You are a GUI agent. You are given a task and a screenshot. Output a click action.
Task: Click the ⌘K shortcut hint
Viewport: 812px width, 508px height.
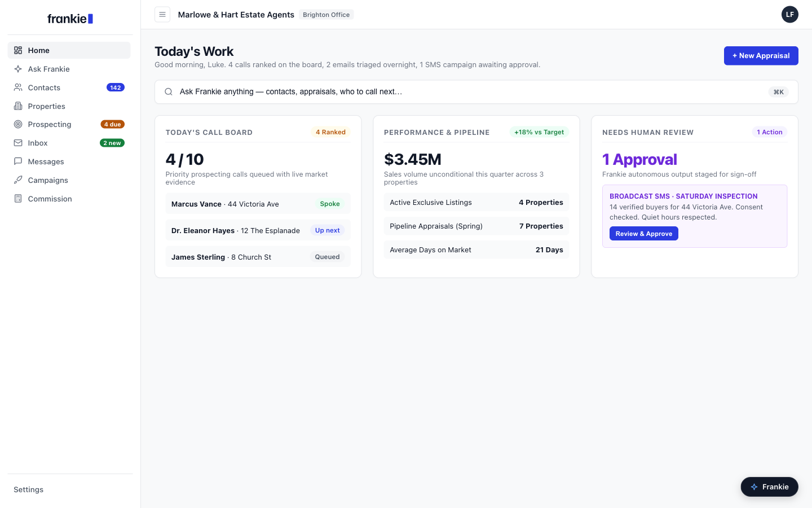click(779, 92)
